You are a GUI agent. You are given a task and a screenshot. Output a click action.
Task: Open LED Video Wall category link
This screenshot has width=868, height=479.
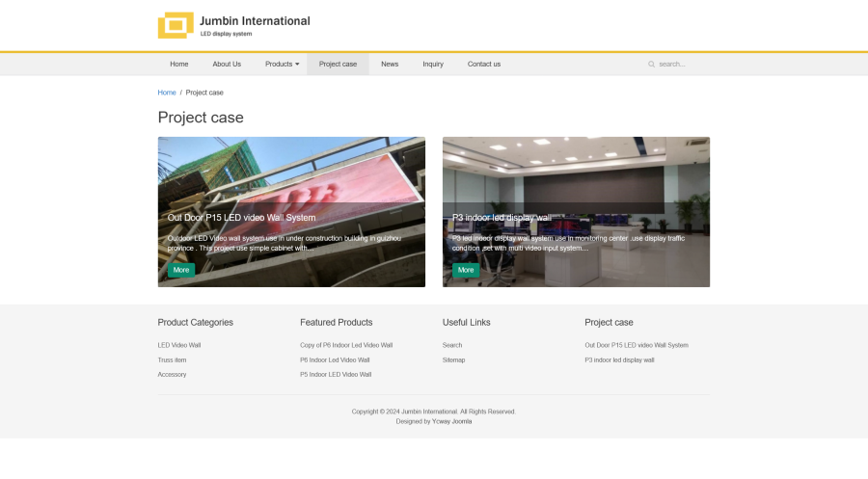[179, 345]
